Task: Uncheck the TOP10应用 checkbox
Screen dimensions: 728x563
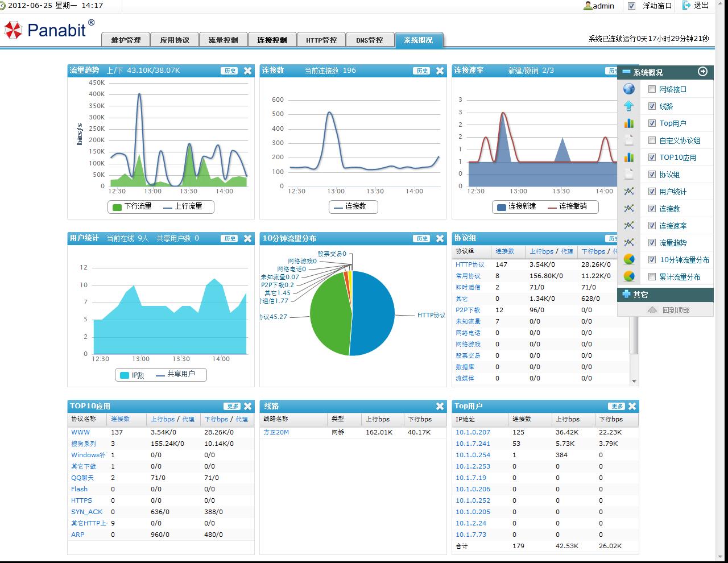Action: click(x=652, y=158)
